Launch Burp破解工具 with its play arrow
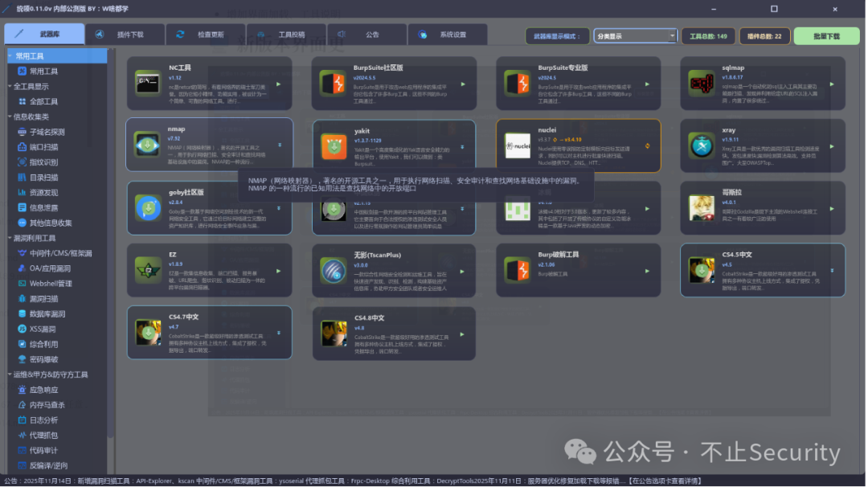868x487 pixels. coord(647,271)
